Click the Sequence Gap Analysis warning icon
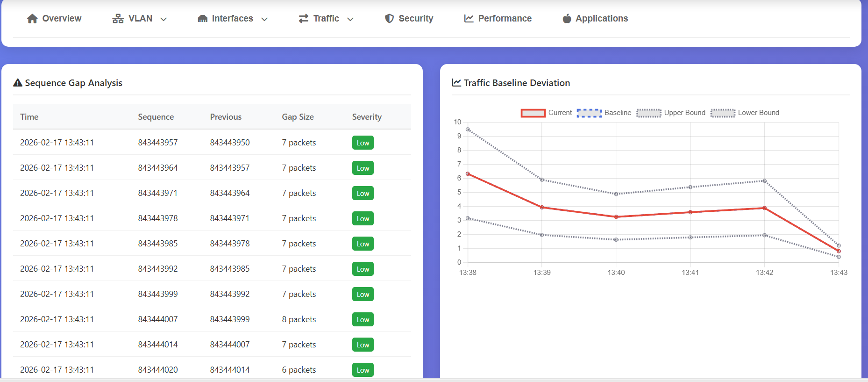The width and height of the screenshot is (868, 382). point(18,83)
